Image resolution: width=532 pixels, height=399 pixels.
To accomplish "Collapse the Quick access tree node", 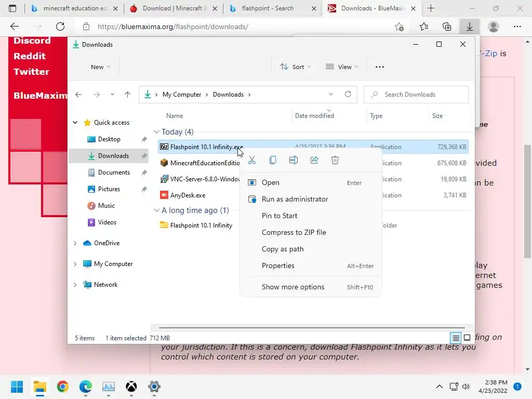I will pos(75,123).
